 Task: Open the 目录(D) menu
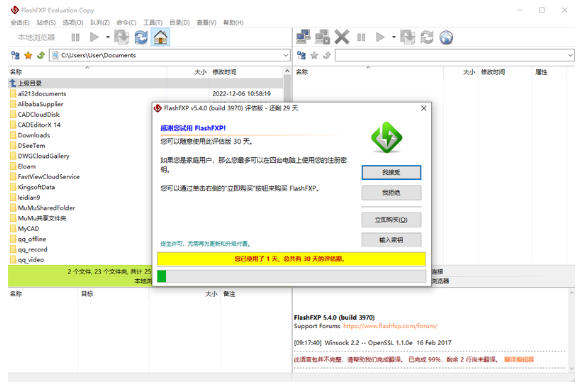tap(179, 23)
